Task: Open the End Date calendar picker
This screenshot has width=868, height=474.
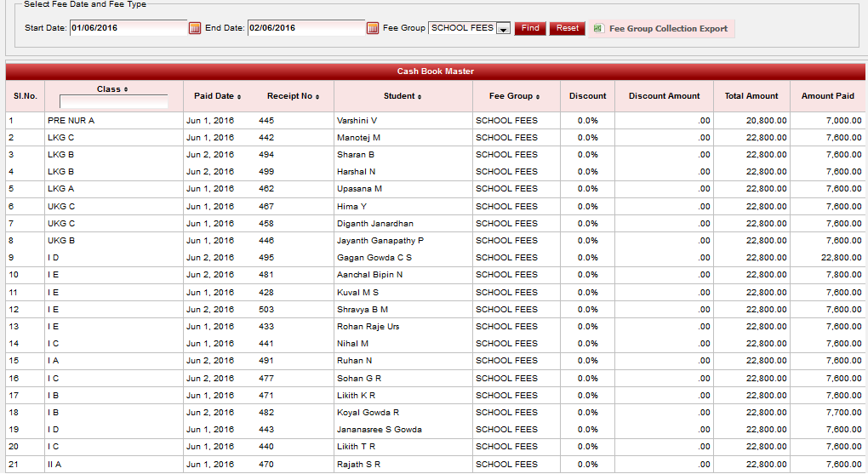Action: pyautogui.click(x=372, y=29)
